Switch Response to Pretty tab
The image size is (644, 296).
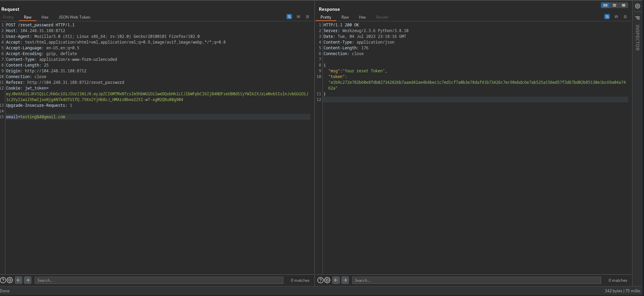click(326, 17)
